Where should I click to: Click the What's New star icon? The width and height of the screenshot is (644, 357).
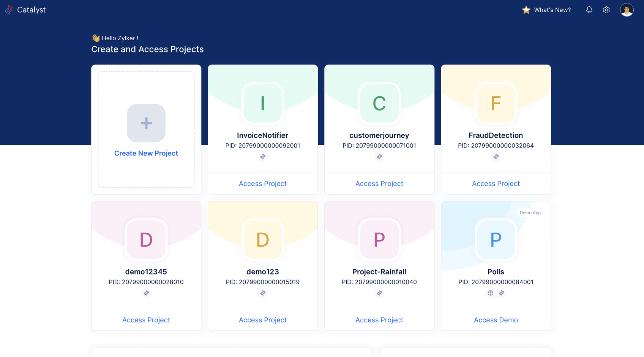[526, 10]
